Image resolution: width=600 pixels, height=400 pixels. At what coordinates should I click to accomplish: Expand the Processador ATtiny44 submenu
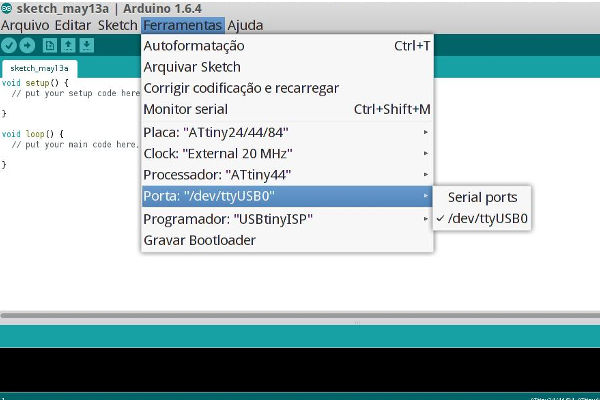tap(287, 175)
